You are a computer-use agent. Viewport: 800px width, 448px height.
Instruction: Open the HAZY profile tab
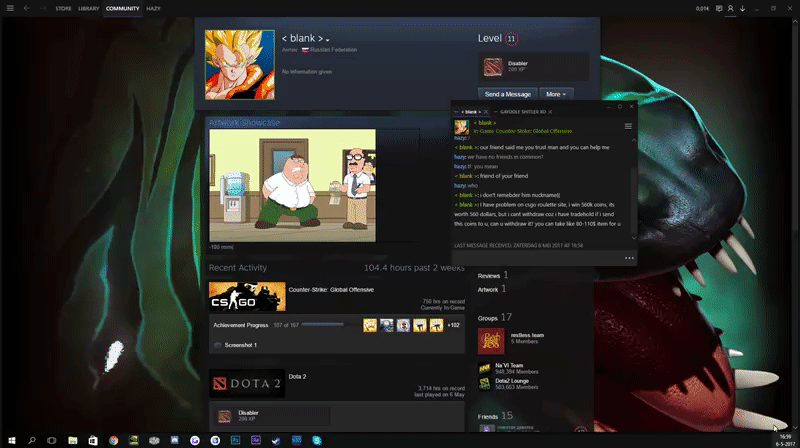tap(153, 9)
